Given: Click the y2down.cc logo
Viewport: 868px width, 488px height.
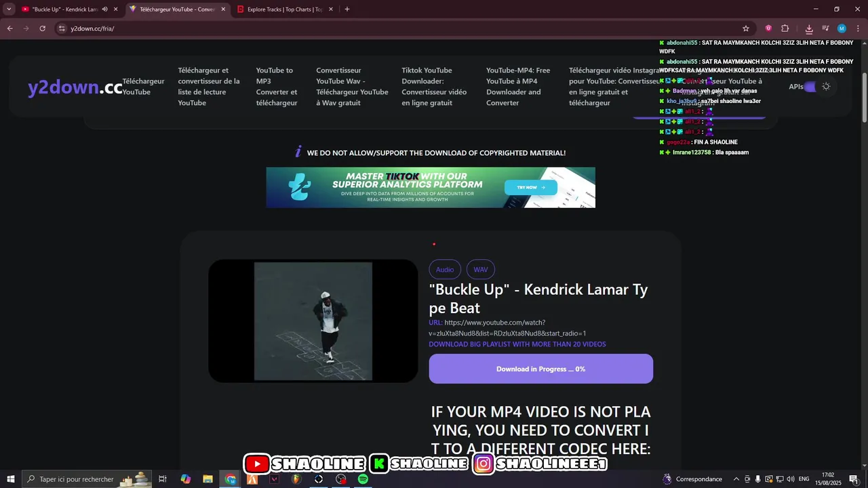Looking at the screenshot, I should 75,87.
